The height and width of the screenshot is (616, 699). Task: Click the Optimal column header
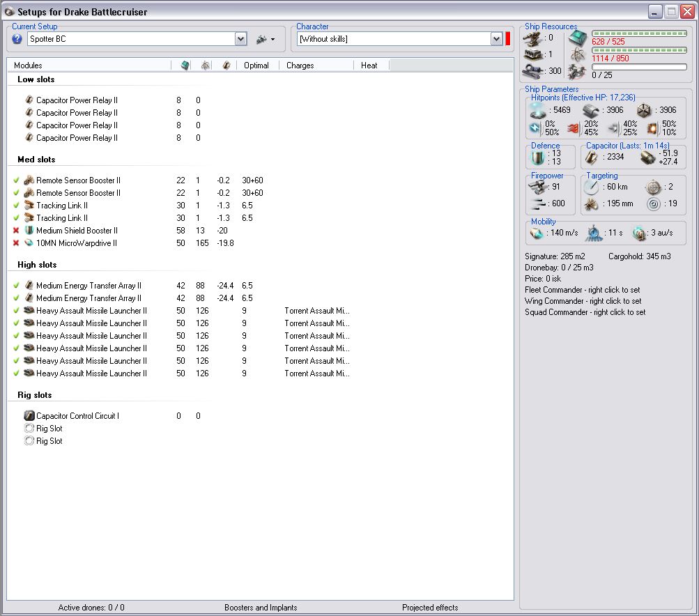pyautogui.click(x=258, y=66)
